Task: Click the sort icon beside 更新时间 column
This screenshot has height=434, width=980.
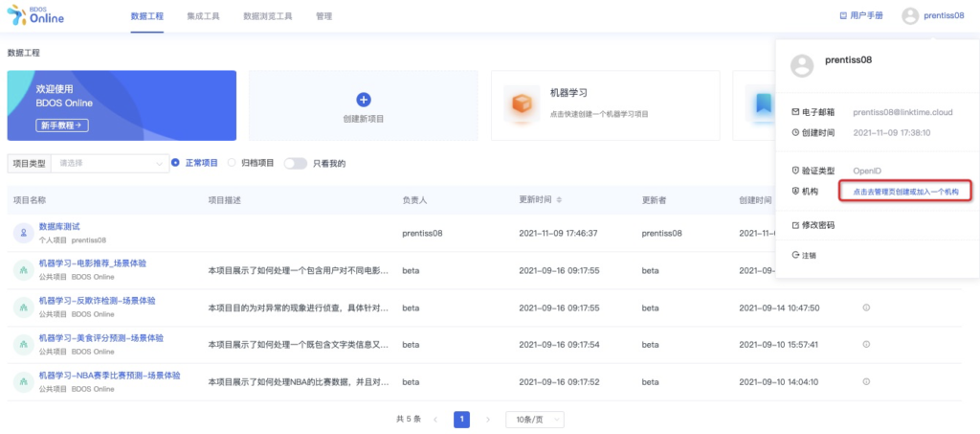Action: click(559, 200)
